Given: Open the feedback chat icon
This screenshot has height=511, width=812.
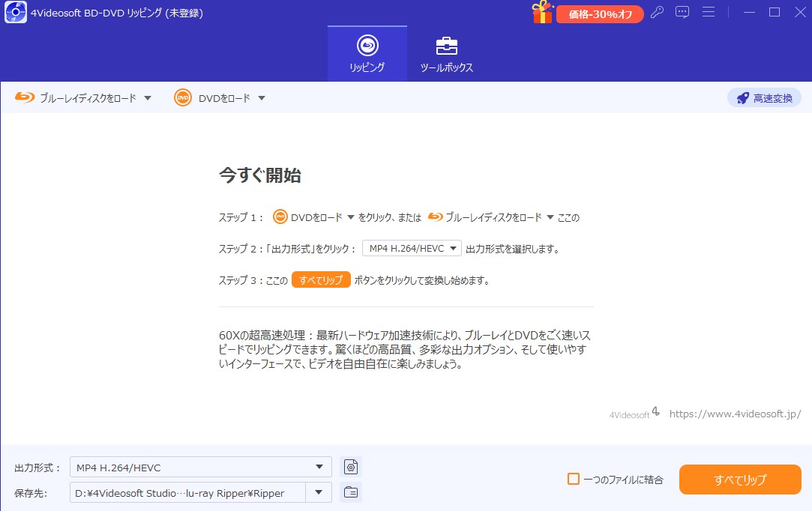Looking at the screenshot, I should [682, 12].
